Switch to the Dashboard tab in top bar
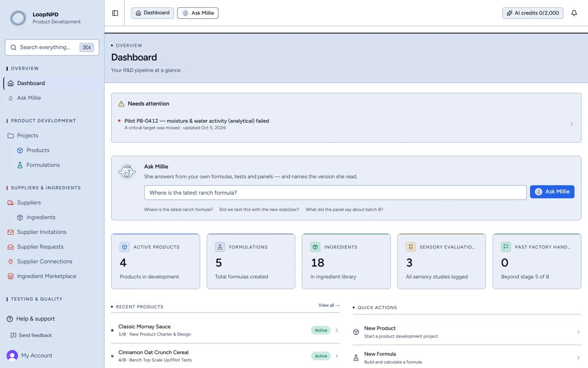 (152, 13)
